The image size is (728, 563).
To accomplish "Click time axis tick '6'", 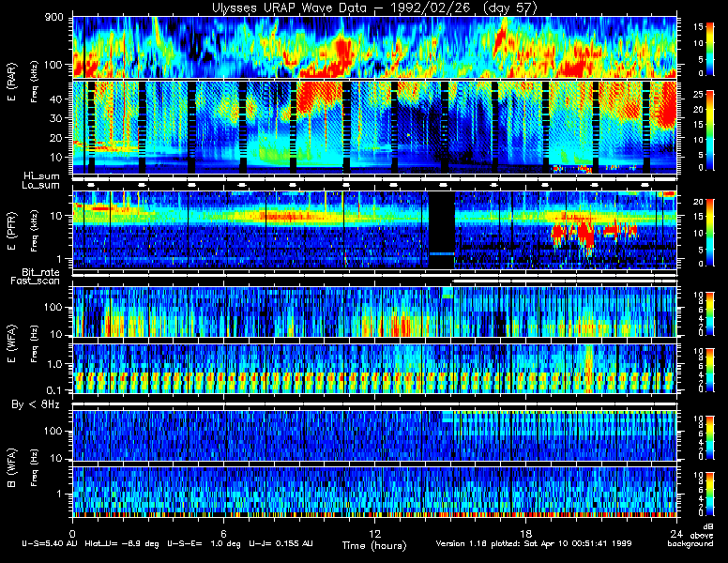I will coord(223,533).
